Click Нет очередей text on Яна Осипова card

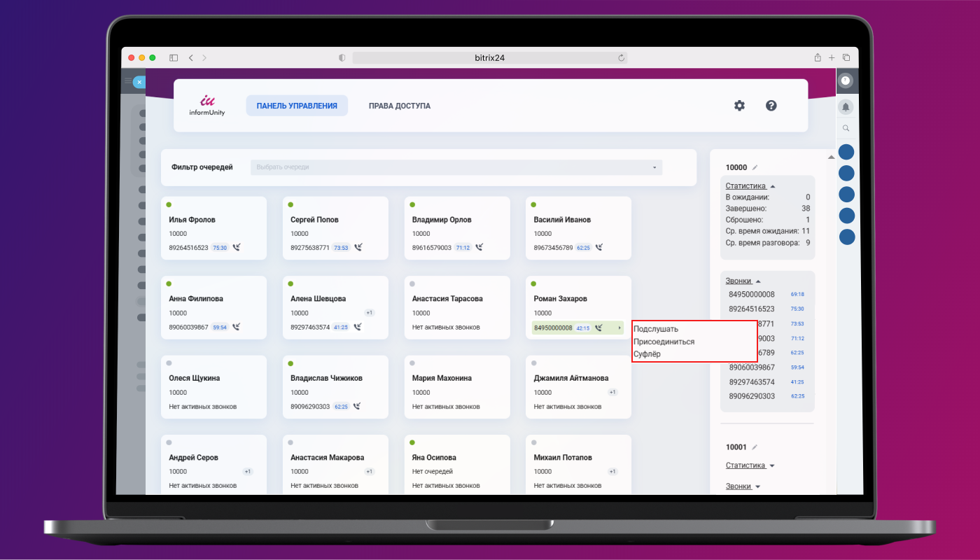pyautogui.click(x=433, y=471)
